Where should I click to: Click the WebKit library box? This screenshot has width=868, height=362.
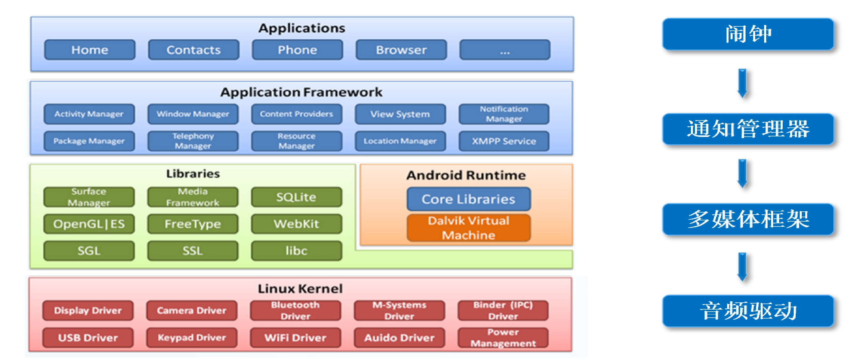296,224
